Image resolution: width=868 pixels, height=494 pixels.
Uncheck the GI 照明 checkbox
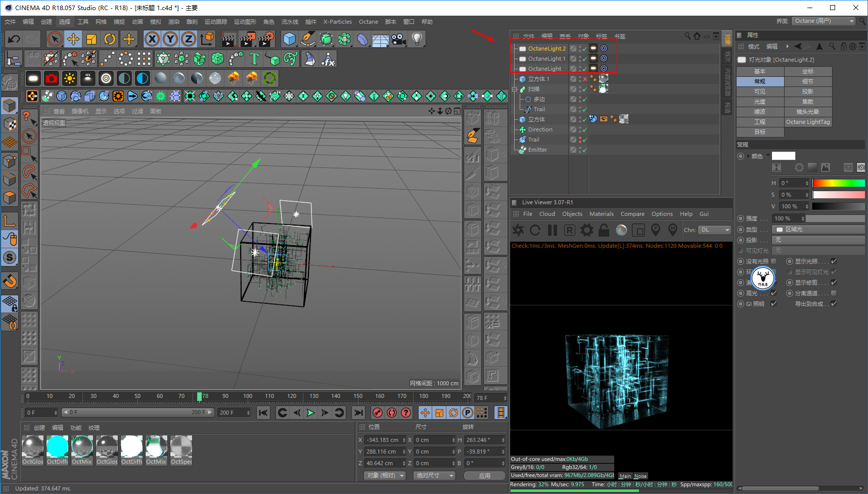773,304
